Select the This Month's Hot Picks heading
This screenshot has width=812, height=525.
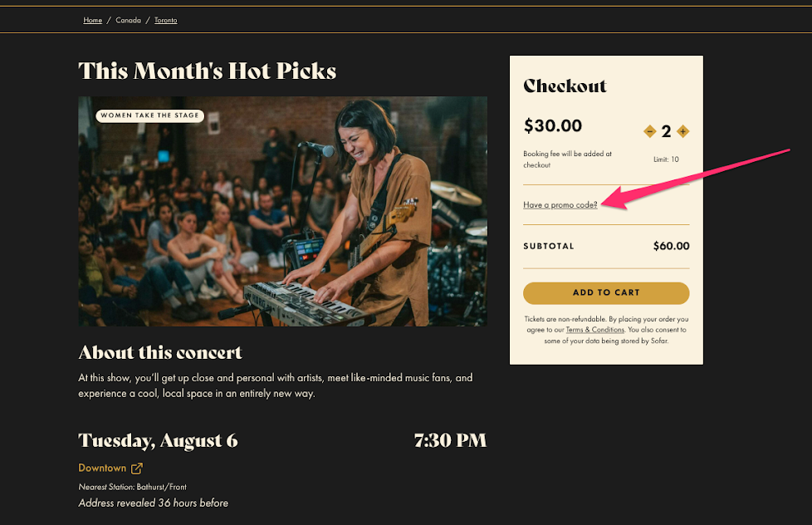point(207,71)
